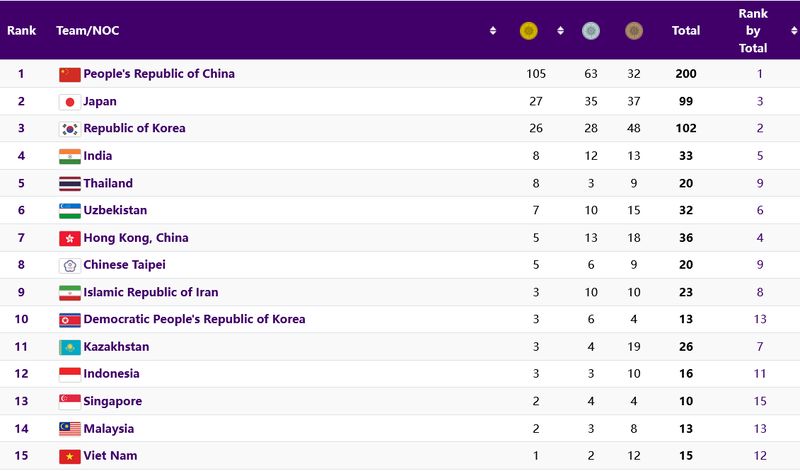Viewport: 800px width, 471px height.
Task: Click the DPR Korea flag icon
Action: pos(70,320)
